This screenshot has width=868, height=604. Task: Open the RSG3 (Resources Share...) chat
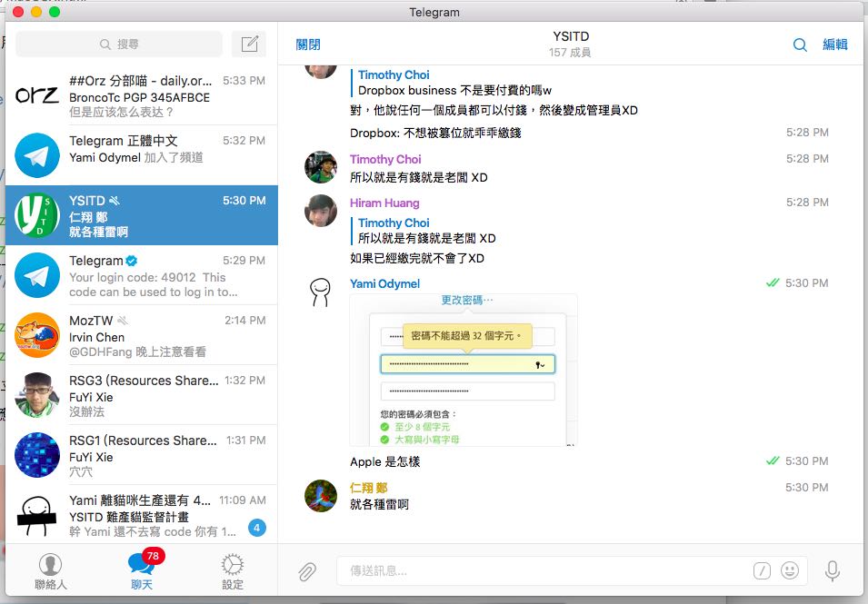coord(142,395)
